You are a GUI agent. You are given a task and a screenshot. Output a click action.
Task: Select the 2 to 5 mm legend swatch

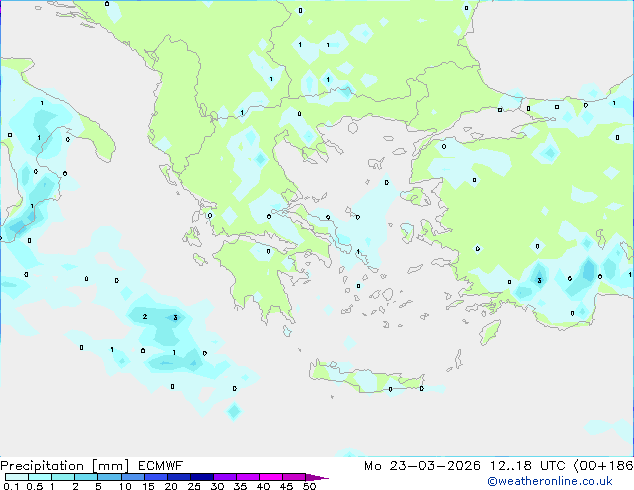coord(86,477)
